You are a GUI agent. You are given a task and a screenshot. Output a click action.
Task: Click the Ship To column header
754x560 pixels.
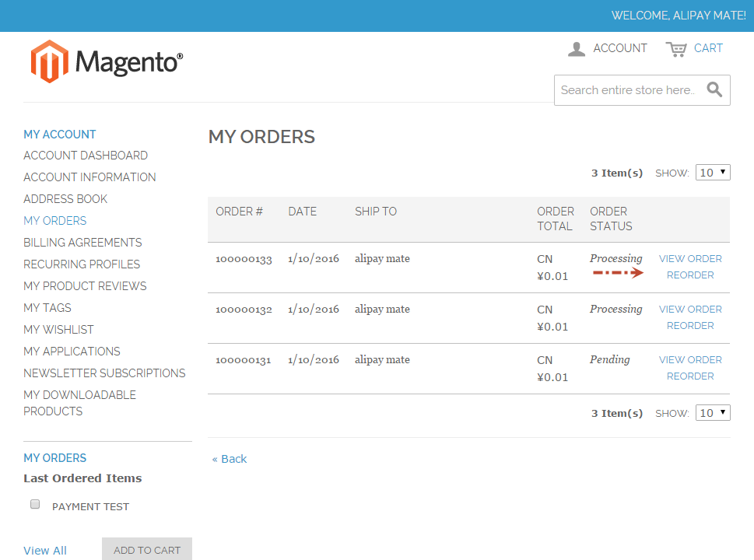pyautogui.click(x=376, y=212)
